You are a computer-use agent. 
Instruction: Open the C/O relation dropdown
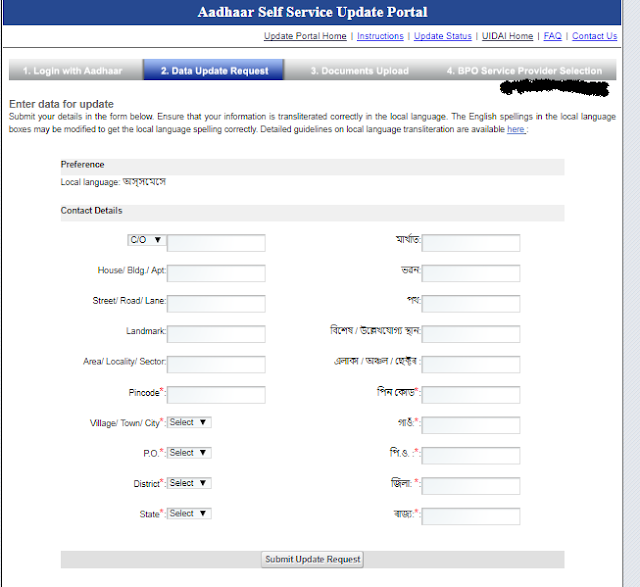[x=147, y=240]
